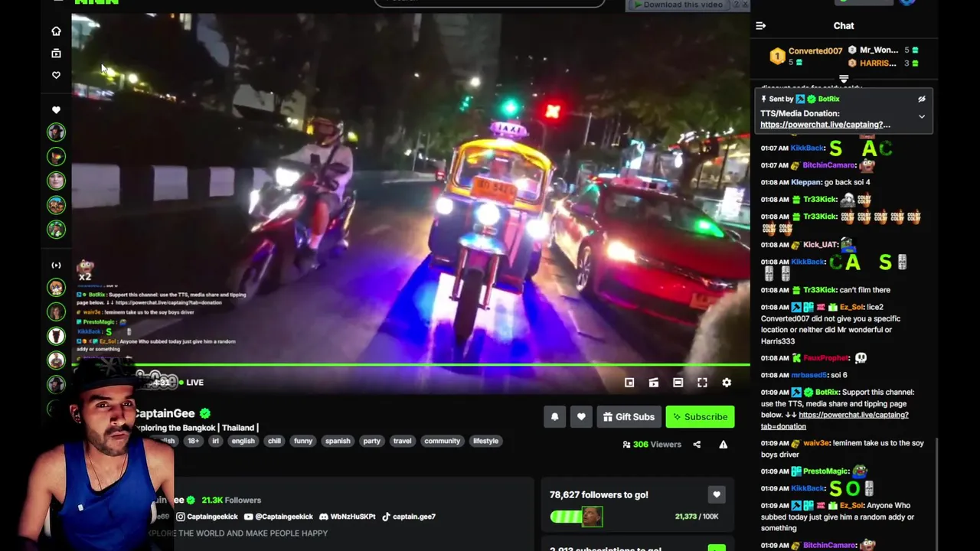Open Captaingeekick Instagram link
Image resolution: width=980 pixels, height=551 pixels.
pos(206,517)
